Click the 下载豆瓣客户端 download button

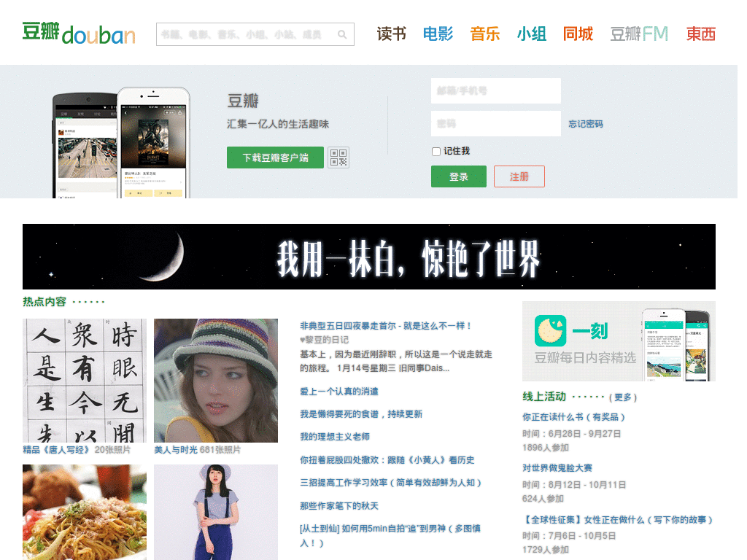(x=275, y=157)
